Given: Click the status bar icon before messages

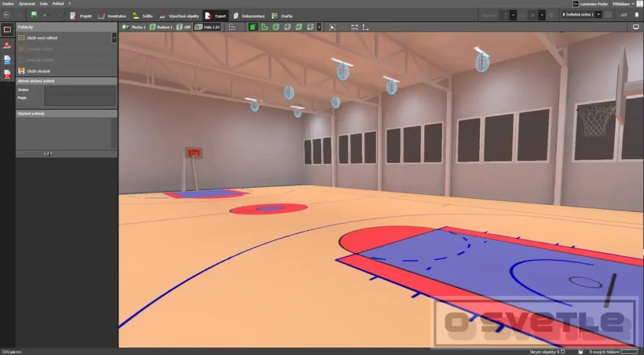Looking at the screenshot, I should coord(580,352).
